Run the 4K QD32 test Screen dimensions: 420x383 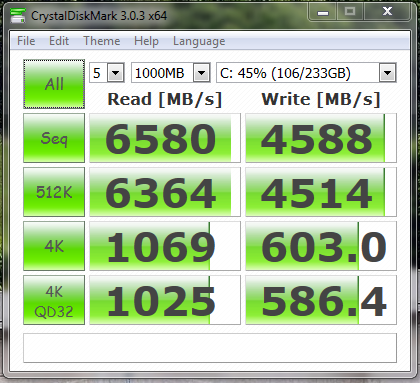(54, 300)
